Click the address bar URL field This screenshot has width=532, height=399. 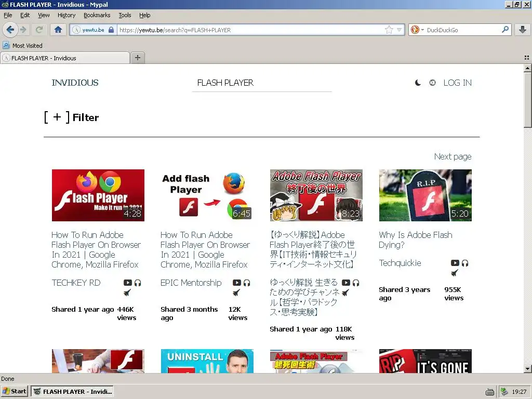(x=251, y=30)
